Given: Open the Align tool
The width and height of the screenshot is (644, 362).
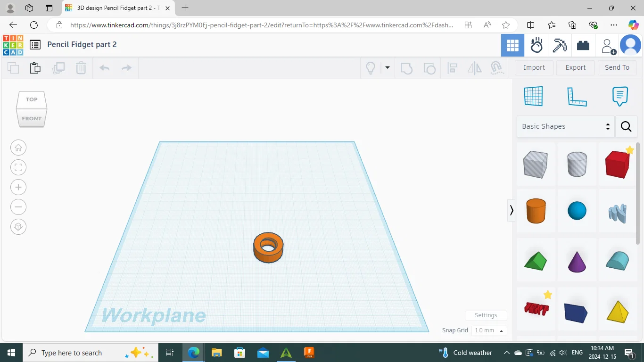Looking at the screenshot, I should coord(453,68).
